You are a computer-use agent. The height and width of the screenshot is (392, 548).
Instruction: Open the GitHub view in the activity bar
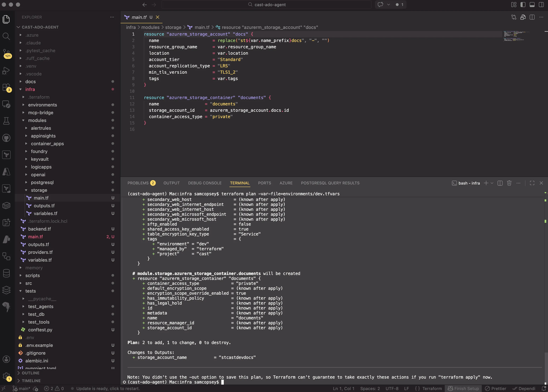tap(6, 138)
